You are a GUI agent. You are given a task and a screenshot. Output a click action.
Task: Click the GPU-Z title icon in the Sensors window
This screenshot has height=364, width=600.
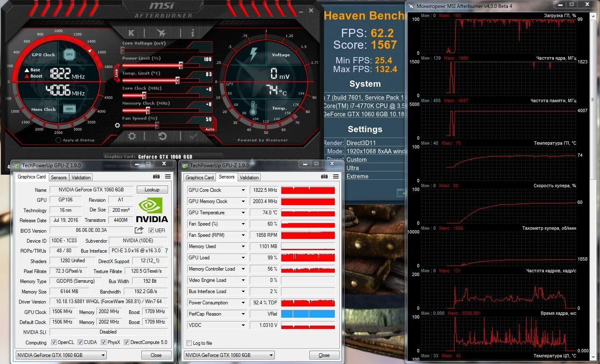(185, 166)
